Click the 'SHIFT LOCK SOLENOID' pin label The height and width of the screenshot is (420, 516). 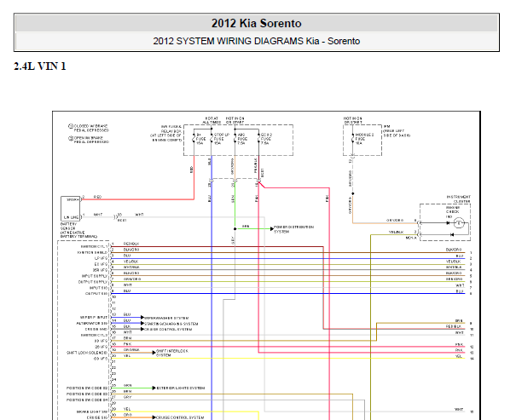click(87, 353)
